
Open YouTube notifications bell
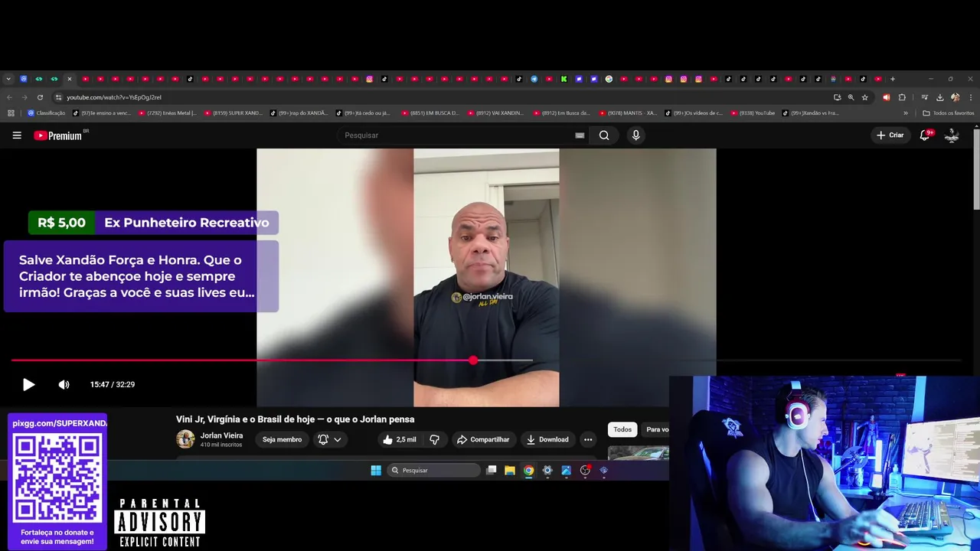925,135
